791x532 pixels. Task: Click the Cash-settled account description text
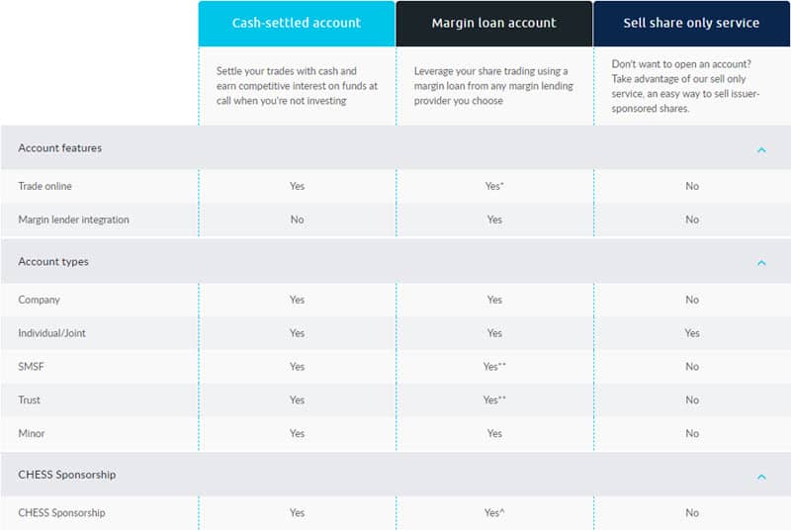(x=298, y=86)
